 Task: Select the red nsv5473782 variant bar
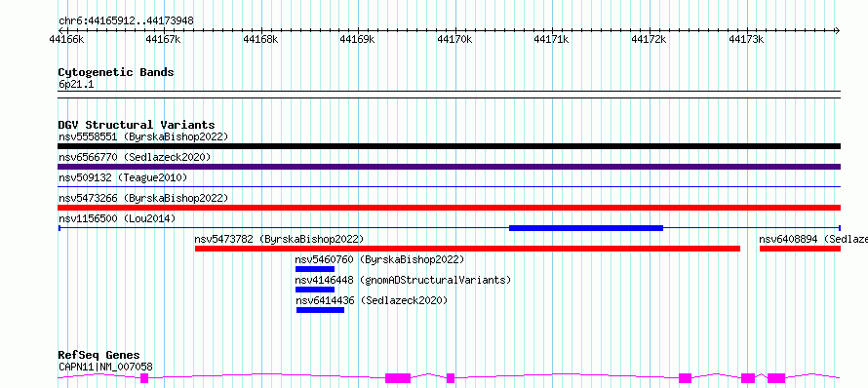point(468,249)
